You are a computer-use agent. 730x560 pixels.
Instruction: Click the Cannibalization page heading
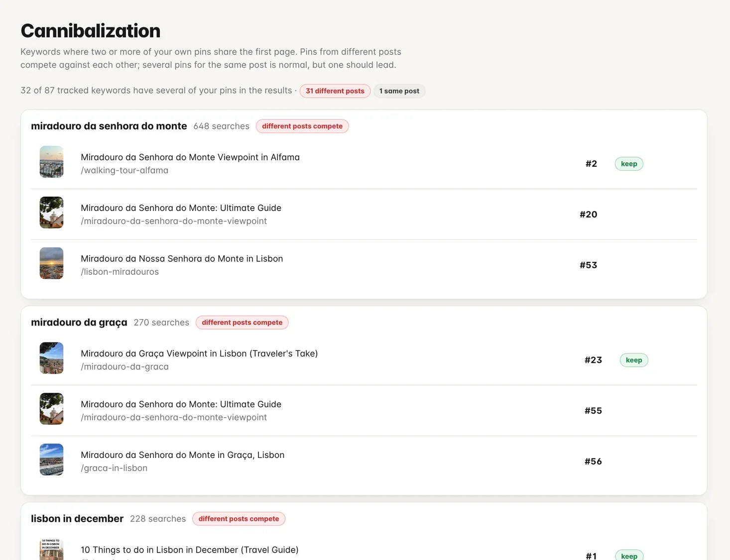coord(91,31)
